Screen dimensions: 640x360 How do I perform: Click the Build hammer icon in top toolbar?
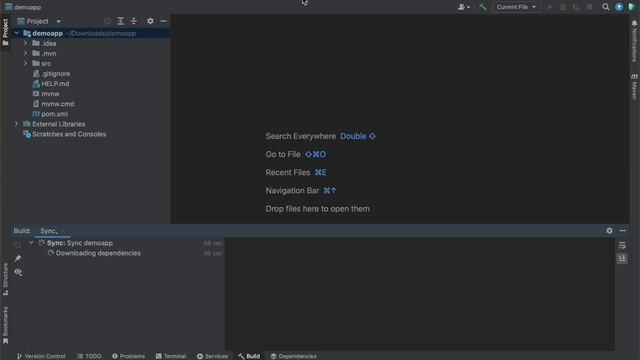(483, 7)
